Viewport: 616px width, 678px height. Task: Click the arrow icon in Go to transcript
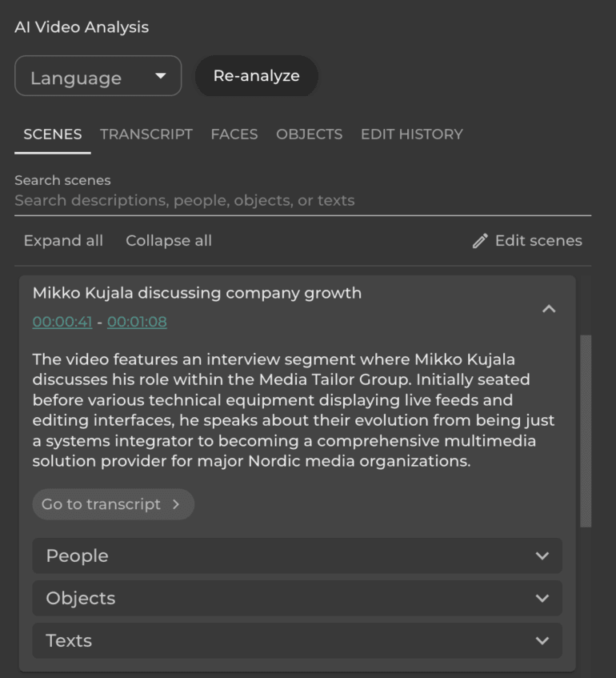[175, 504]
